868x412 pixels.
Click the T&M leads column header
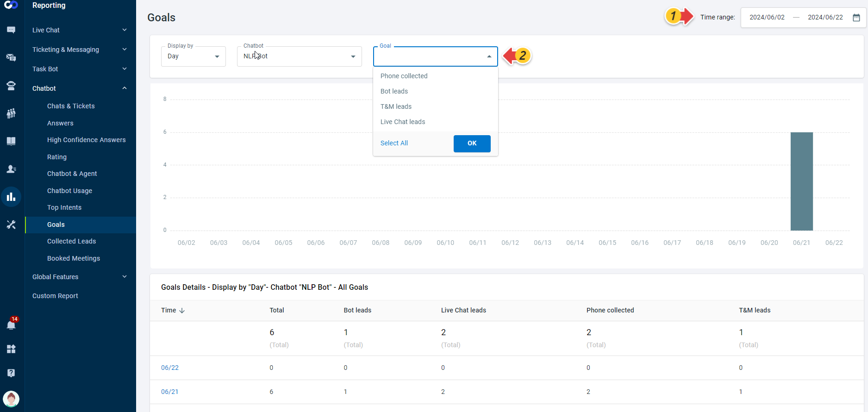755,310
